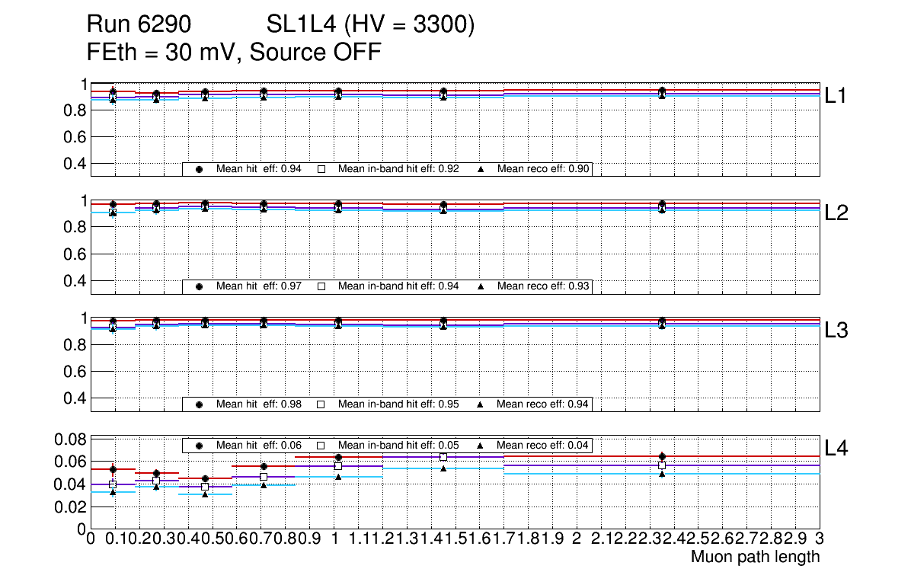Select the open square marker in L1 legend

(x=321, y=169)
